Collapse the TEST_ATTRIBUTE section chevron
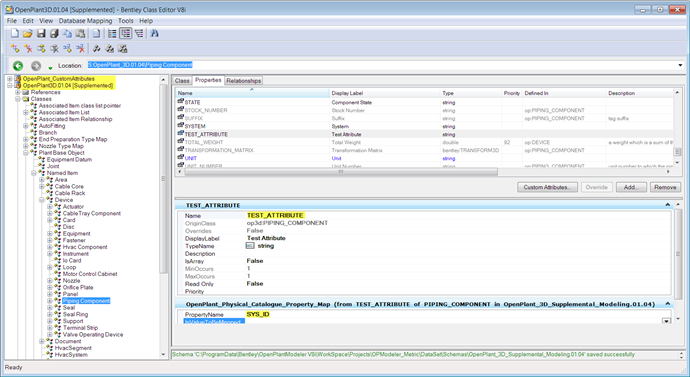690x377 pixels. click(668, 205)
